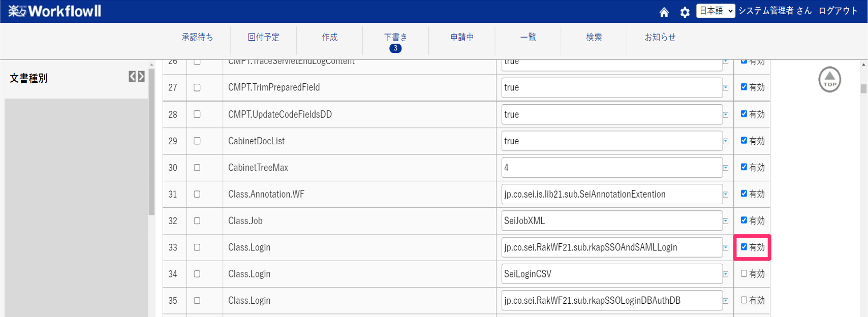Open value dropdown for row 27 TrimPreparedField
The height and width of the screenshot is (317, 868).
[726, 88]
